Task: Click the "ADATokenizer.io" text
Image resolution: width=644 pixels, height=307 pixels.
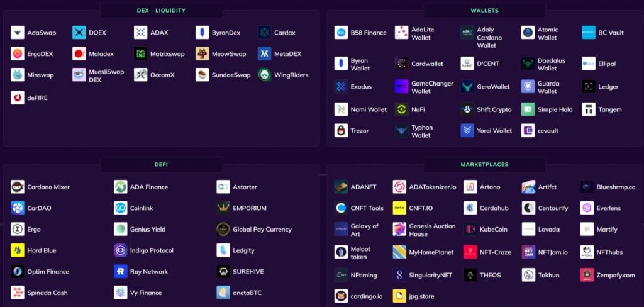Action: click(433, 187)
